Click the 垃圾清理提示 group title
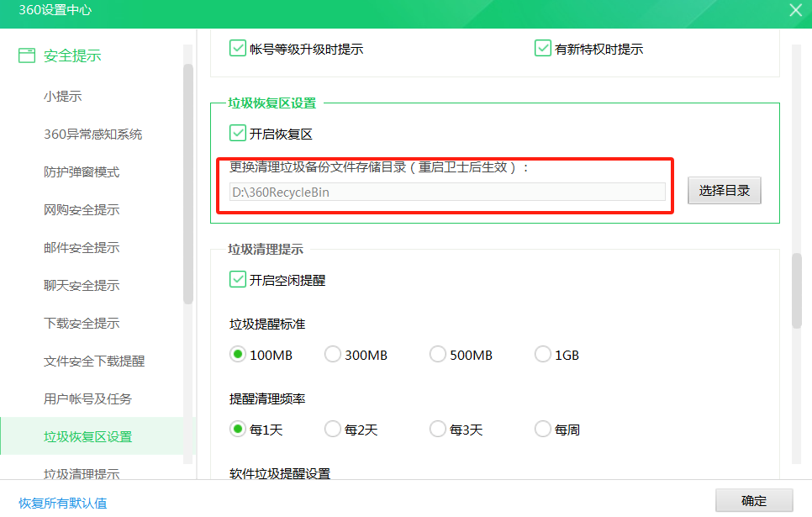 tap(265, 249)
